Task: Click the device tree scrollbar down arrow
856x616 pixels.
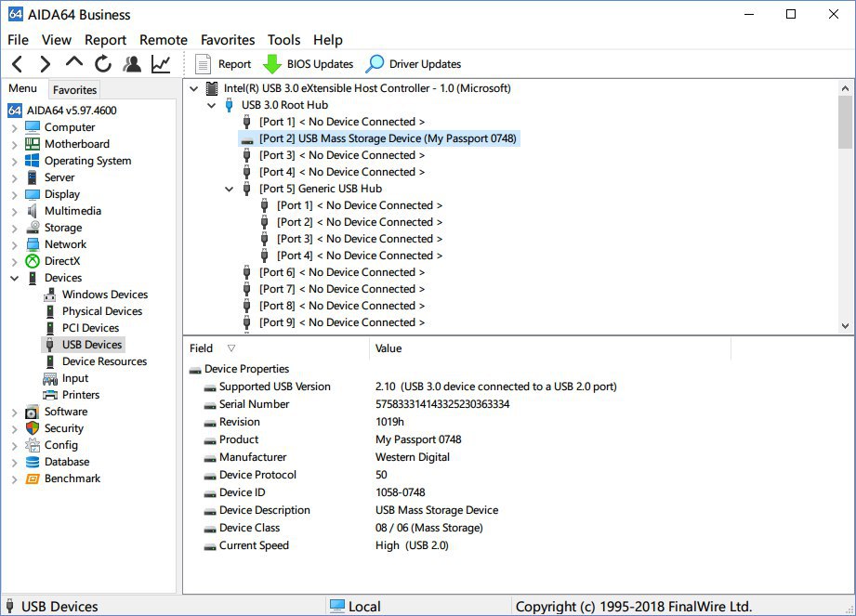Action: (x=846, y=326)
